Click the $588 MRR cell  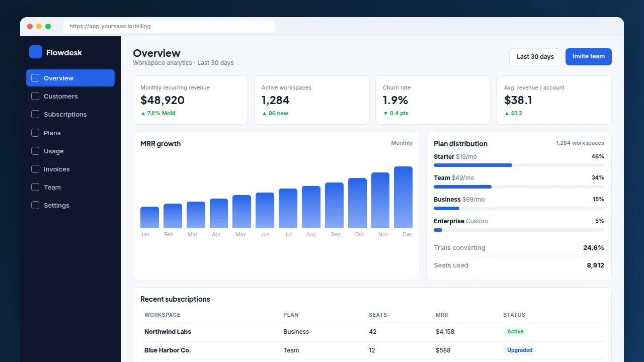(443, 350)
